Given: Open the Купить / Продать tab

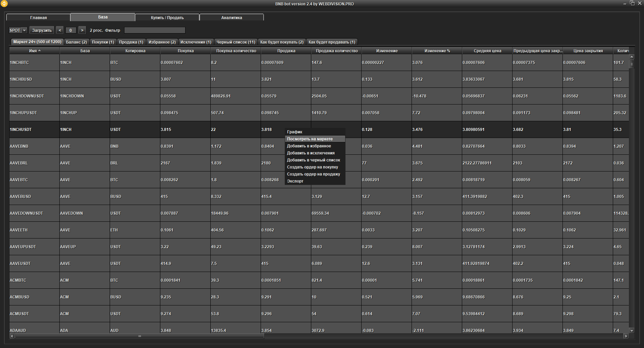Looking at the screenshot, I should 167,17.
